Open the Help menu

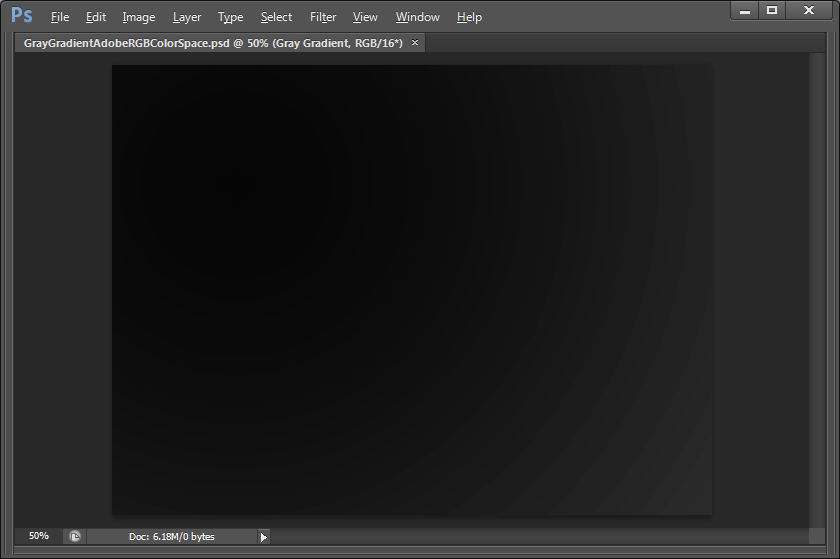point(469,17)
